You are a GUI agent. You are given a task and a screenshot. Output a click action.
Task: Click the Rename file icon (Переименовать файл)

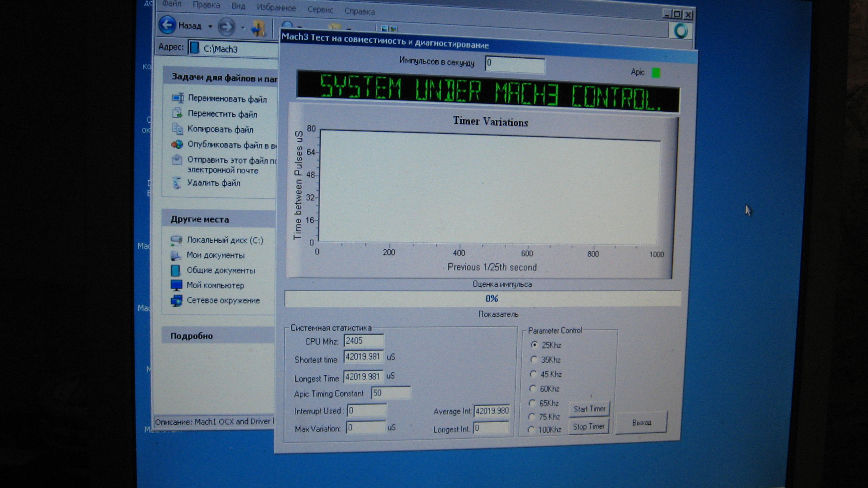[x=177, y=98]
